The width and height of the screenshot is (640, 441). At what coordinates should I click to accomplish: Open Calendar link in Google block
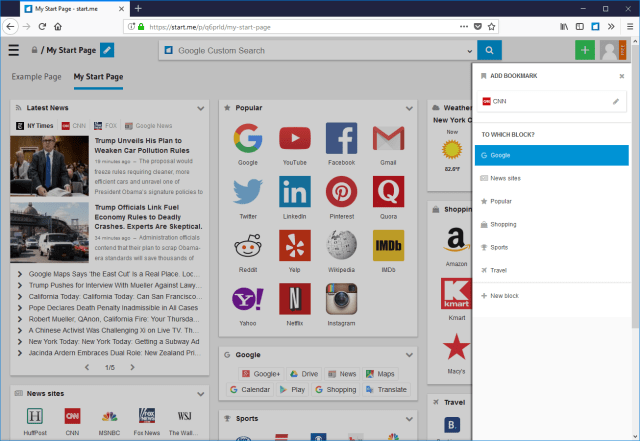coord(250,390)
